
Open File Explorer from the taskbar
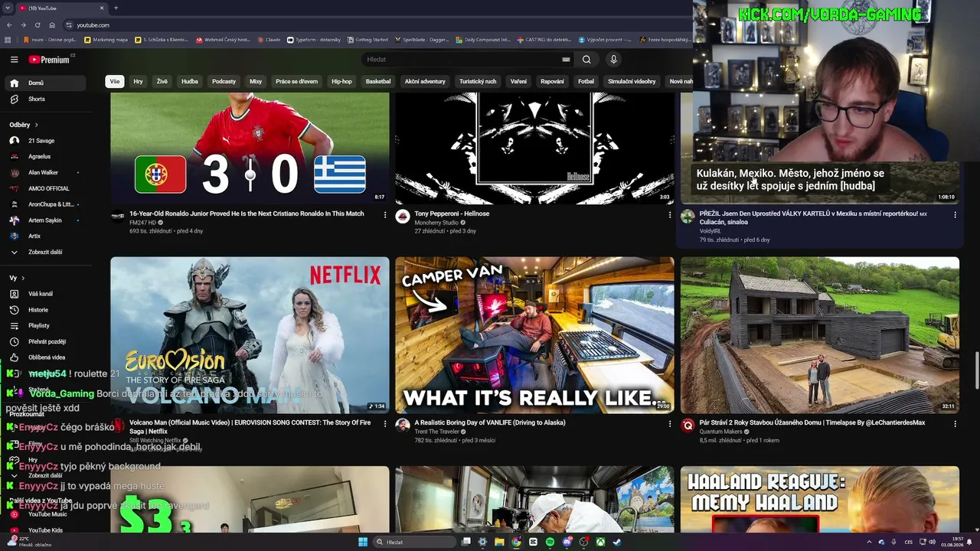(499, 542)
